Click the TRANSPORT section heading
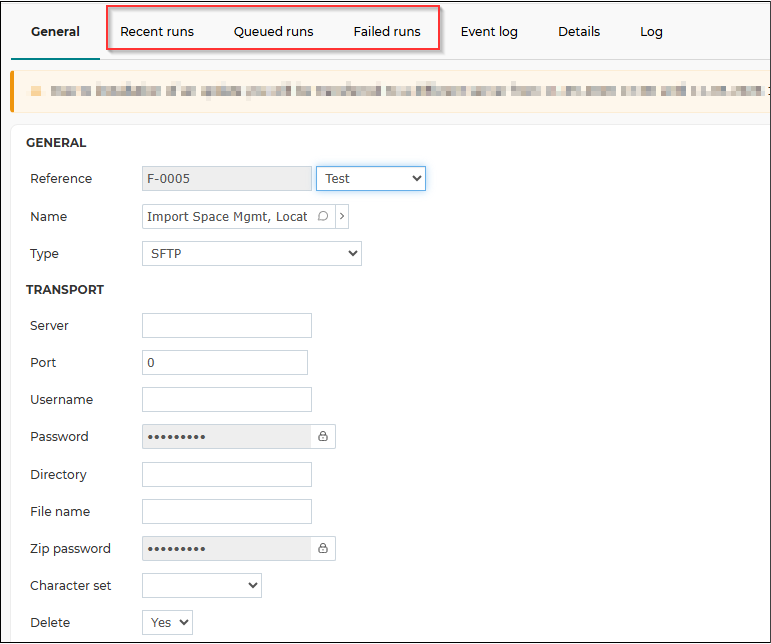Image resolution: width=771 pixels, height=644 pixels. 65,290
